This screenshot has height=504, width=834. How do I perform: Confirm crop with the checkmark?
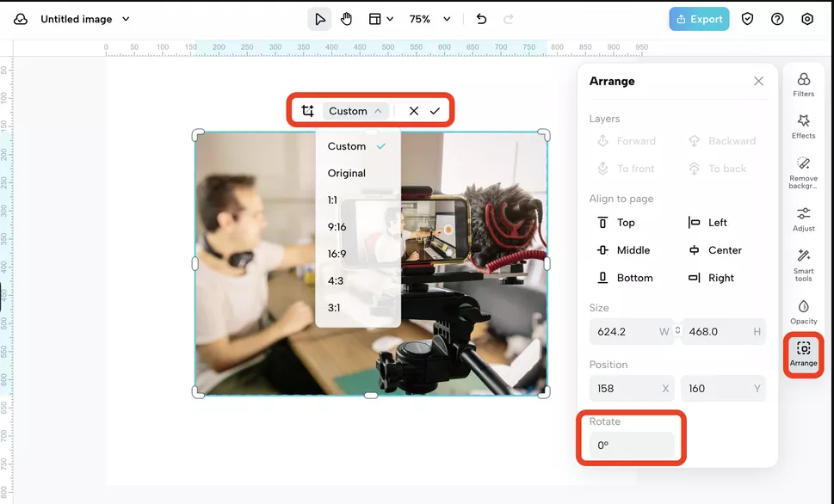(436, 111)
